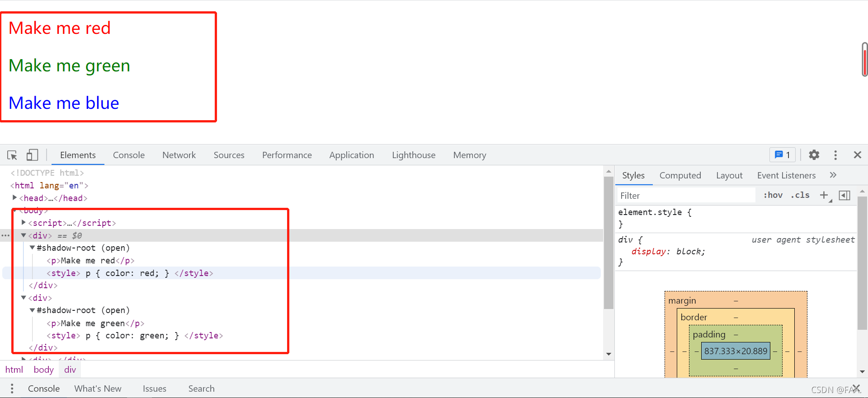This screenshot has height=398, width=868.
Task: Collapse the selected div == $0 node
Action: tap(24, 235)
